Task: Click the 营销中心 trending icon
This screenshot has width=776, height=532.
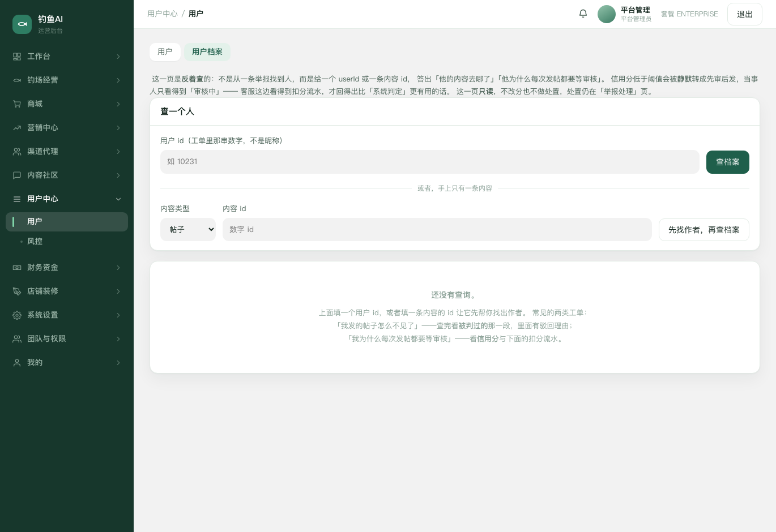Action: coord(17,128)
